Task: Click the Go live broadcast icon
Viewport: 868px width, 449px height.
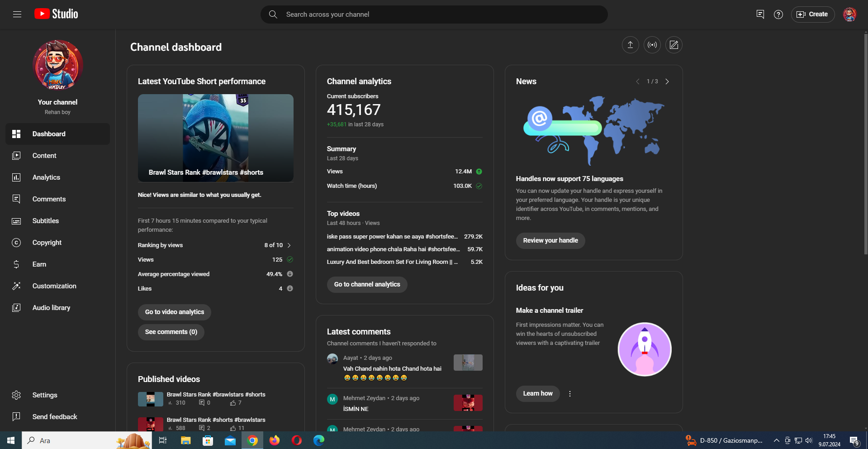Action: (652, 45)
